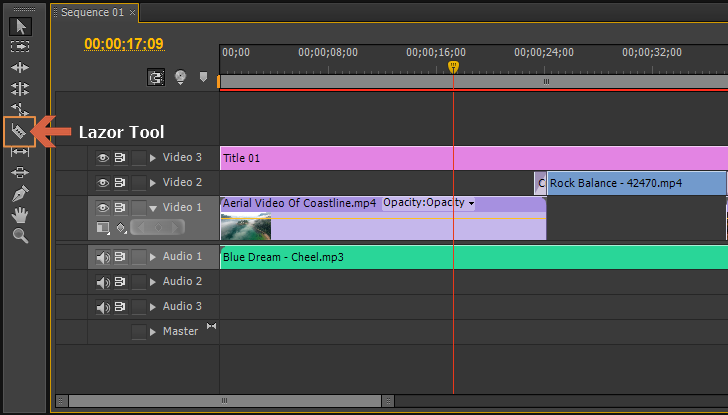This screenshot has width=728, height=415.
Task: Lock the Audio 2 track
Action: tap(138, 282)
